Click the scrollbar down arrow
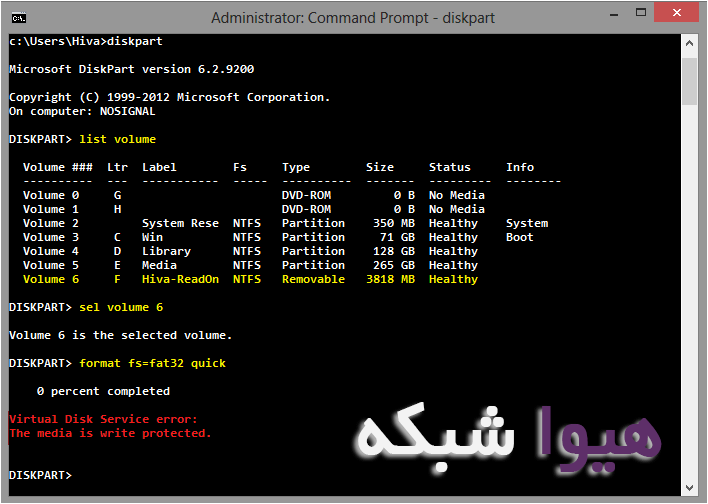The image size is (708, 504). point(689,488)
